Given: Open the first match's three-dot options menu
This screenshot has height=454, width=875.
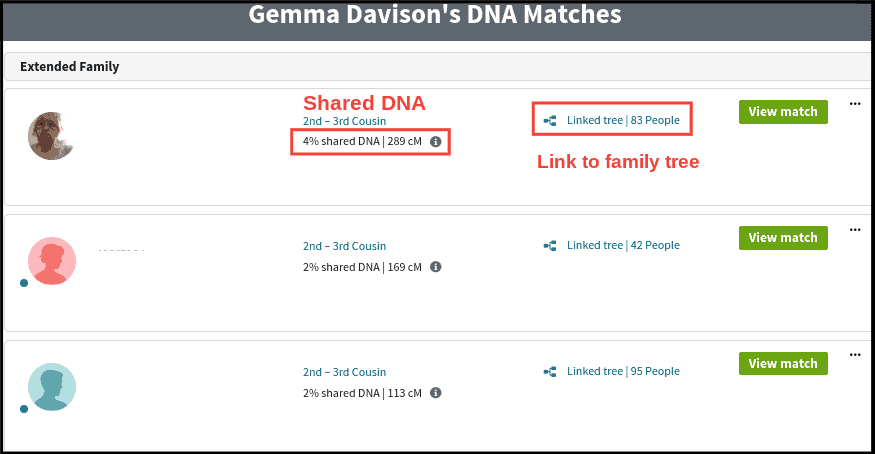Looking at the screenshot, I should (855, 103).
